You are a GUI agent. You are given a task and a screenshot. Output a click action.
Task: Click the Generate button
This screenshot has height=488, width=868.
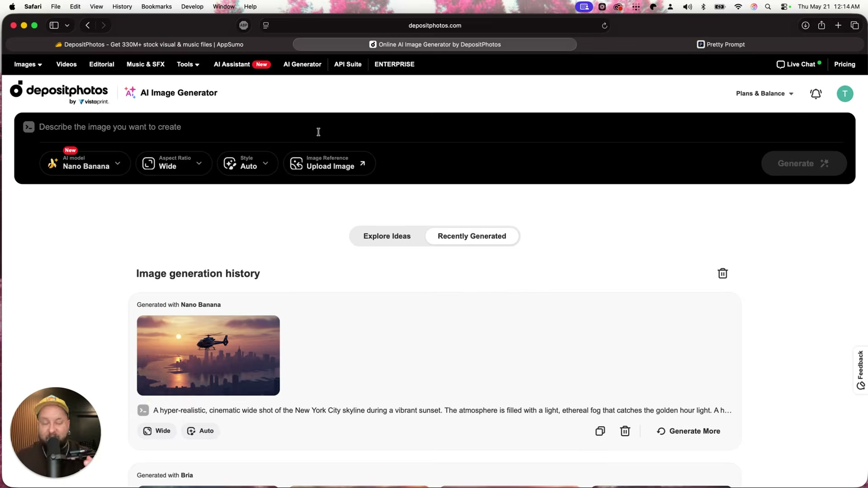pyautogui.click(x=804, y=163)
